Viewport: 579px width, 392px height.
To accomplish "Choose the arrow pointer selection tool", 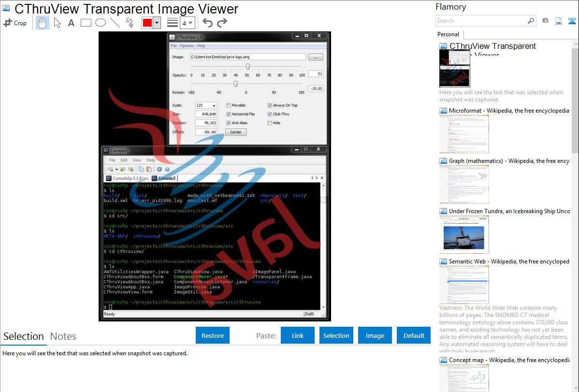I will [57, 23].
